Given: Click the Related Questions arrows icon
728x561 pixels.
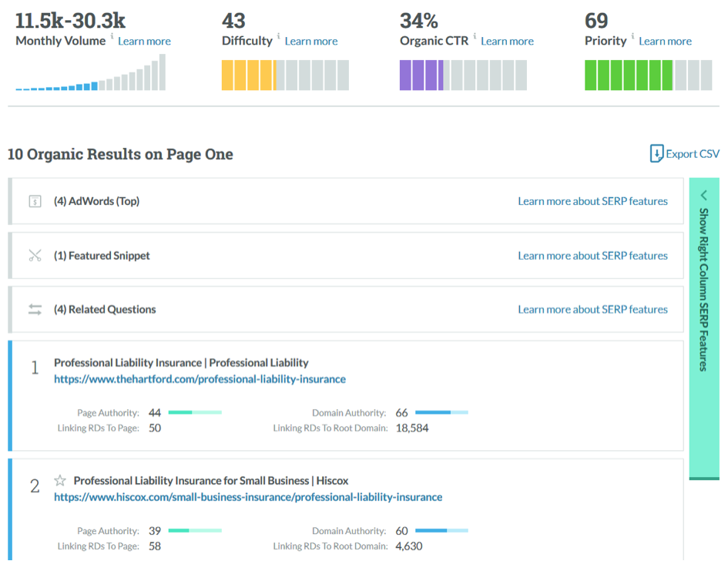Looking at the screenshot, I should [x=35, y=310].
